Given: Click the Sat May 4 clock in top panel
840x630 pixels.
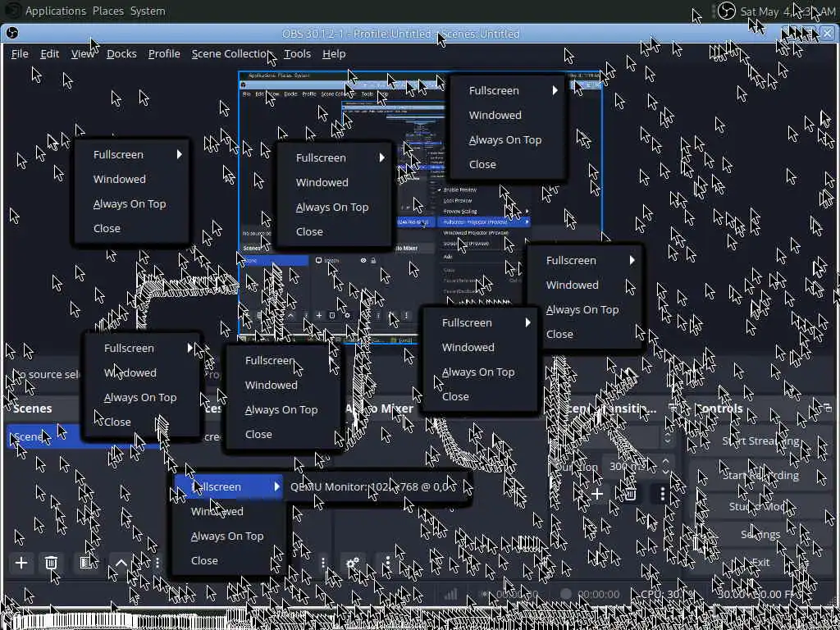Looking at the screenshot, I should [x=787, y=11].
